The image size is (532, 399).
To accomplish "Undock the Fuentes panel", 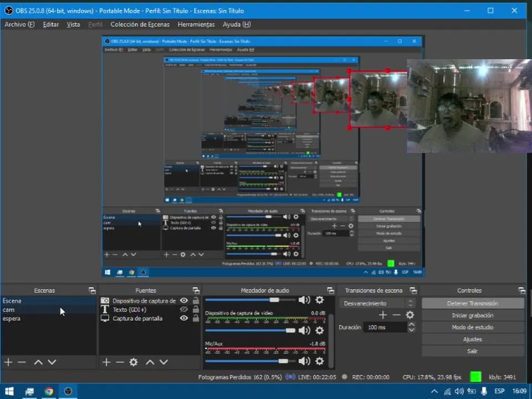I will pyautogui.click(x=196, y=290).
